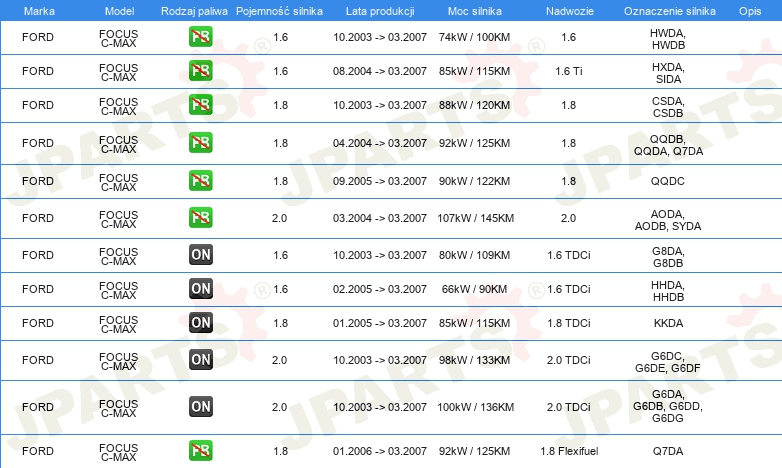Viewport: 782px width, 468px height.
Task: Click 2.0 TDCi cell in 98kW row
Action: (x=569, y=360)
